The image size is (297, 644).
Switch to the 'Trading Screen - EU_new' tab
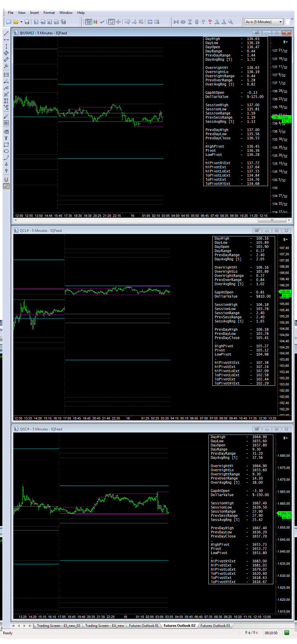[105, 625]
